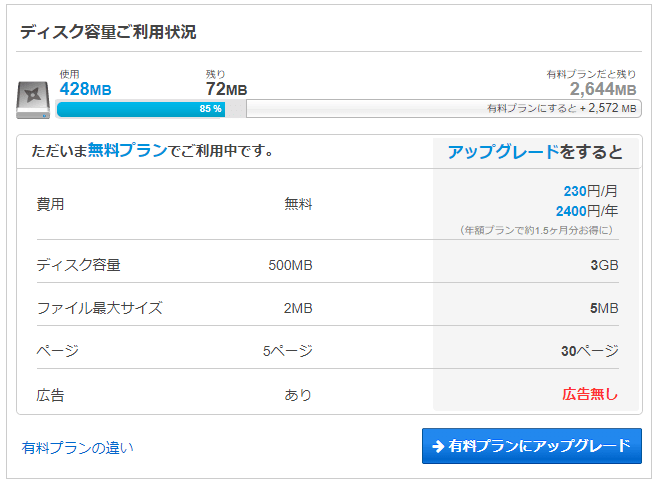Open the 有料プランの違い link
656x483 pixels.
(x=78, y=447)
